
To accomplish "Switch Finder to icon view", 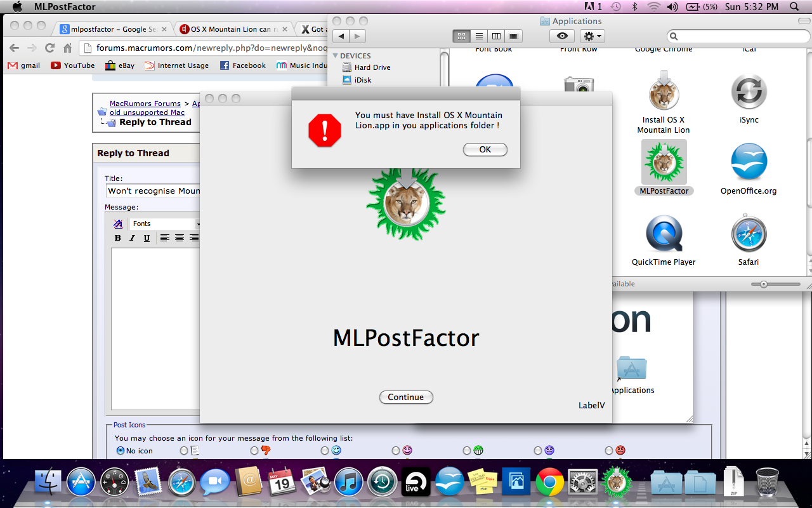I will point(462,36).
